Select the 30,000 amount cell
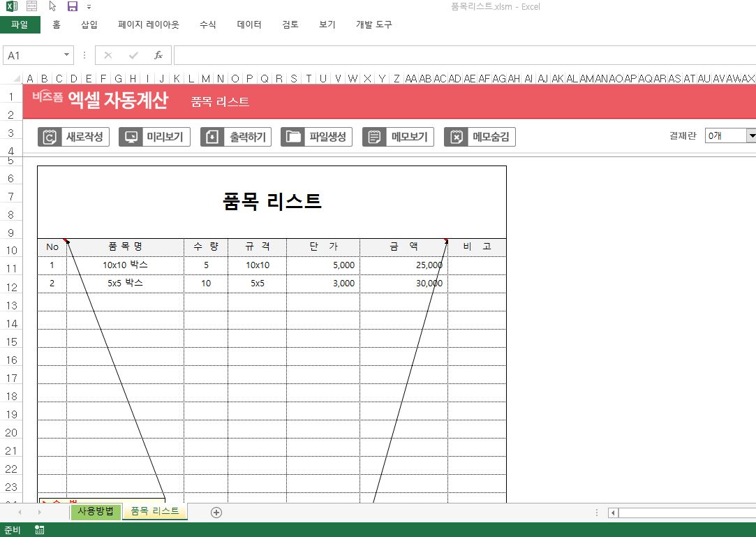This screenshot has width=756, height=537. coord(403,284)
